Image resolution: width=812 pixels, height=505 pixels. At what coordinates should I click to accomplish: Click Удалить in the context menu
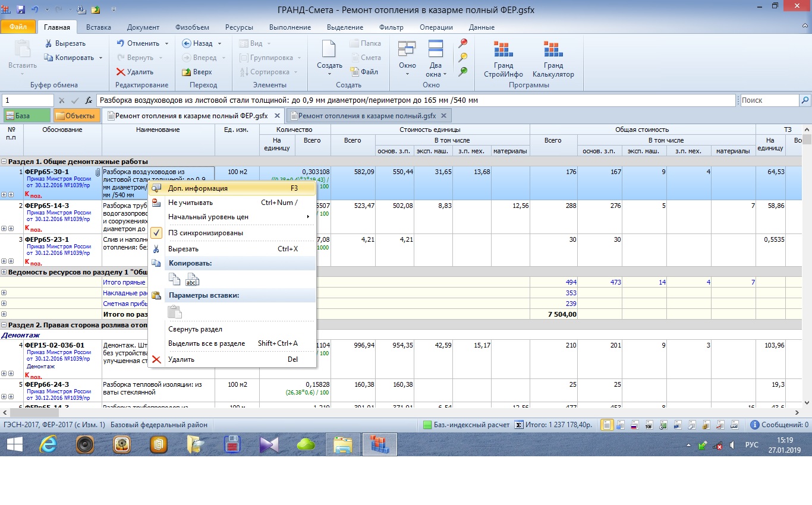181,359
